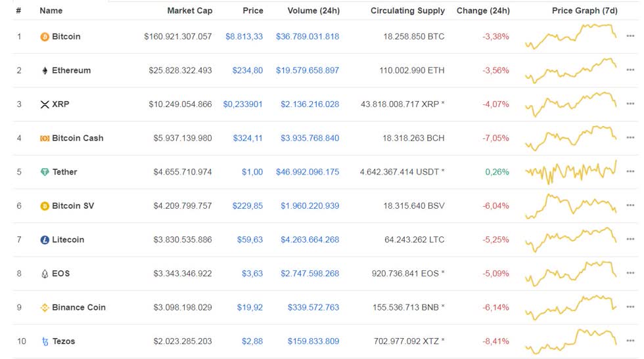The image size is (644, 359).
Task: Sort by the Price column header
Action: [x=253, y=11]
